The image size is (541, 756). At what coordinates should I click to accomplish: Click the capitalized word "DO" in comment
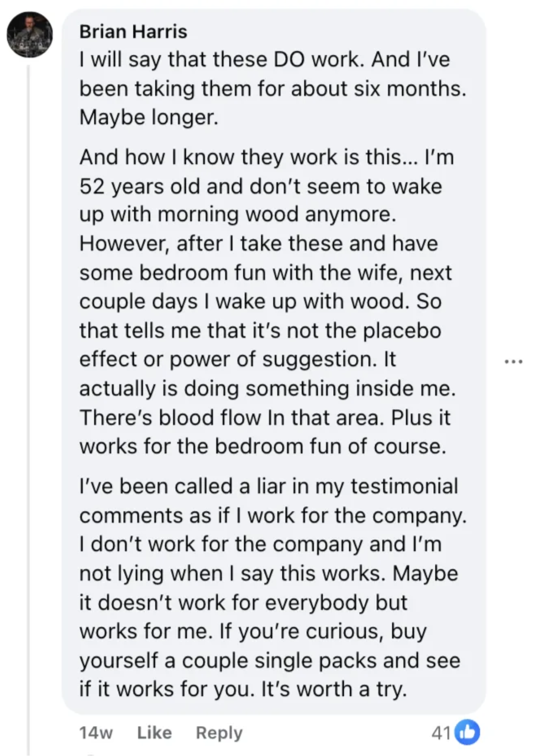pos(289,59)
